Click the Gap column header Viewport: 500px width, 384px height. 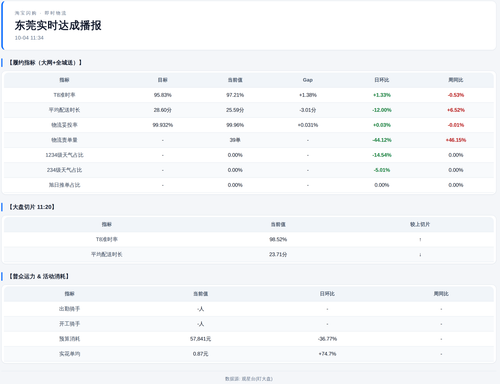pos(308,80)
